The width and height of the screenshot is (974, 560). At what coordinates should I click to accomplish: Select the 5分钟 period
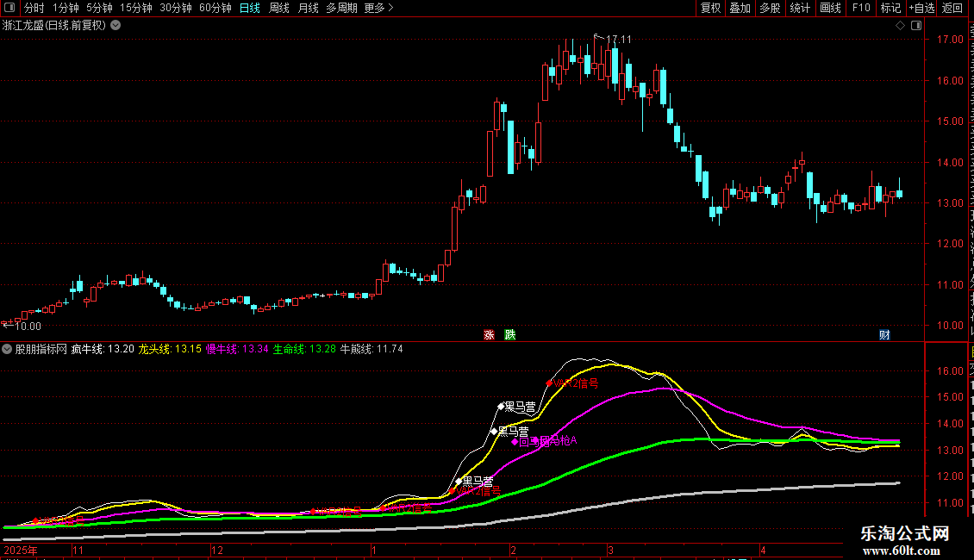coord(99,8)
